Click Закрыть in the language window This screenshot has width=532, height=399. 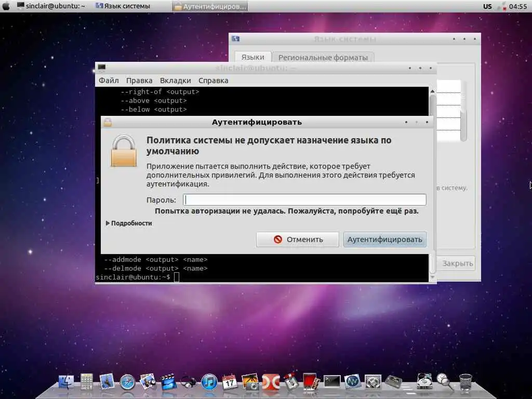457,263
